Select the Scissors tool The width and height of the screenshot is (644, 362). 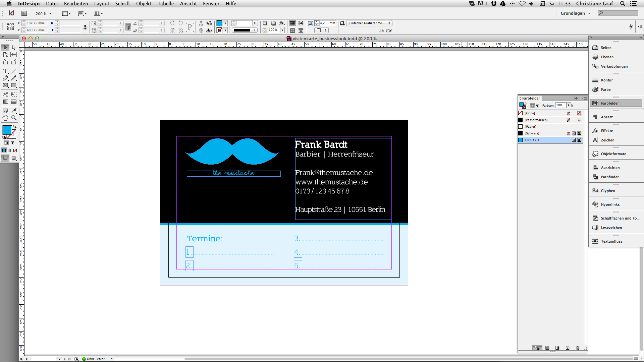point(5,95)
